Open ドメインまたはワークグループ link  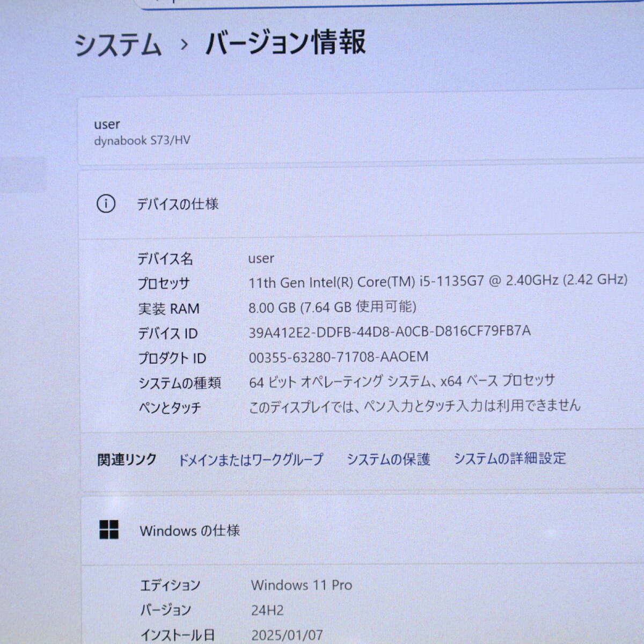coord(251,460)
